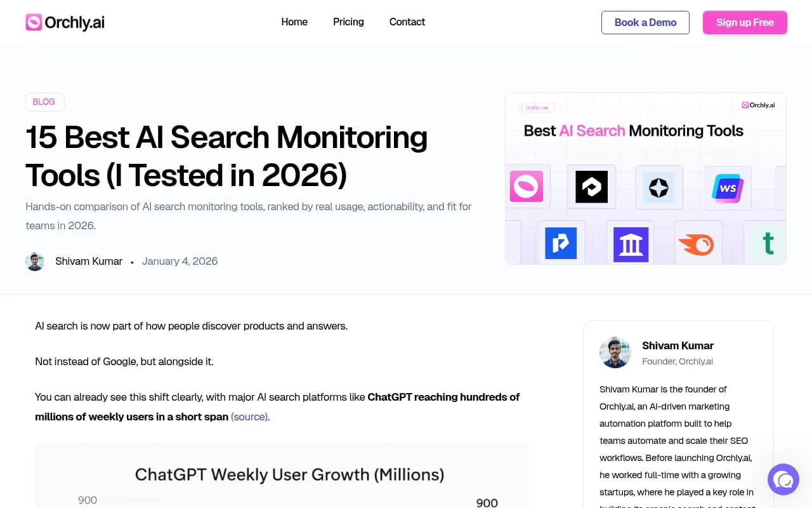The width and height of the screenshot is (812, 508).
Task: Click the black diamond-star tool icon
Action: 659,187
